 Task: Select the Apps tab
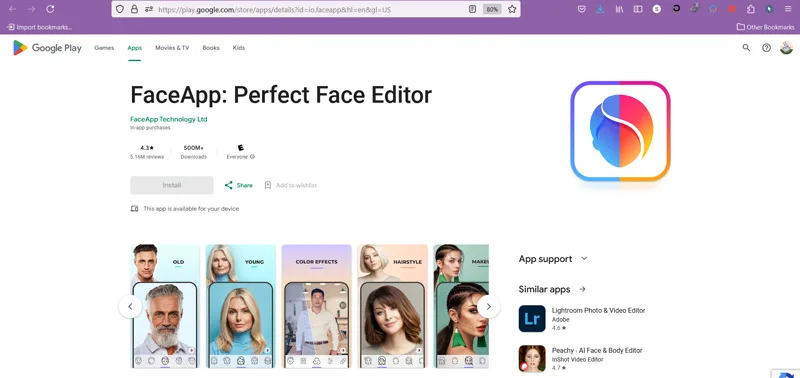click(135, 48)
